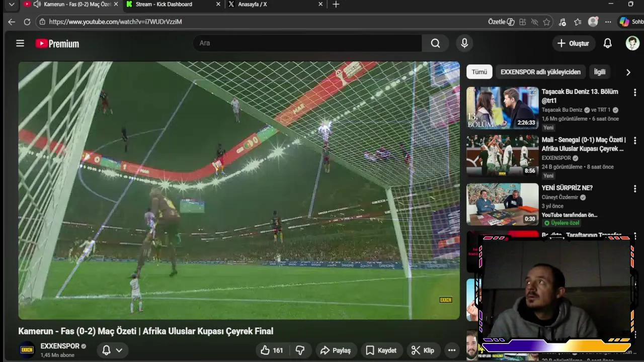The height and width of the screenshot is (362, 644).
Task: Open the YouTube guide hamburger menu
Action: [x=20, y=44]
